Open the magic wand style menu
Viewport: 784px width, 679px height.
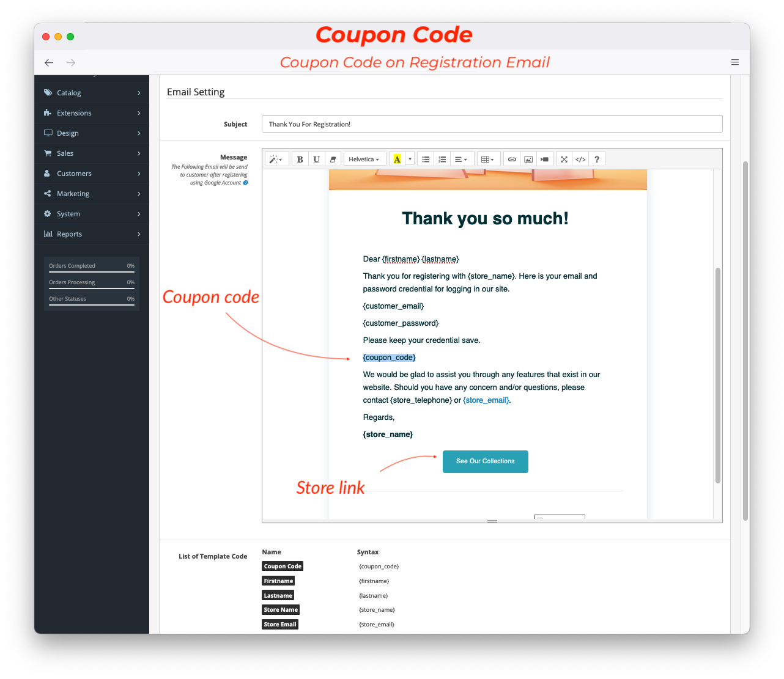click(x=276, y=160)
